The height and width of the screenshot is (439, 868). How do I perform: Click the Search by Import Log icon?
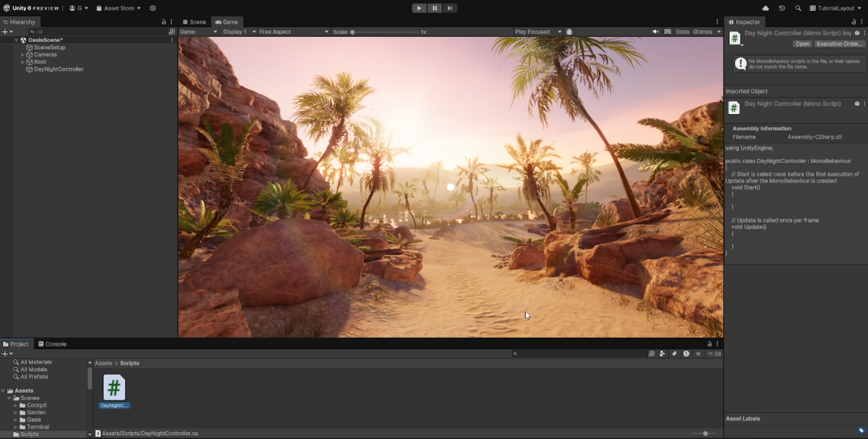point(686,354)
